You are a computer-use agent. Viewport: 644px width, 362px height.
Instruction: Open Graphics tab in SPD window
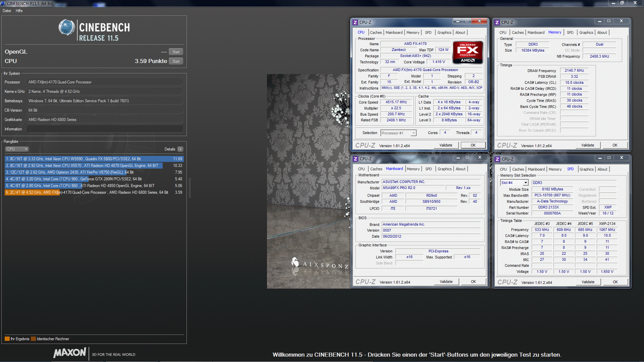[x=587, y=169]
